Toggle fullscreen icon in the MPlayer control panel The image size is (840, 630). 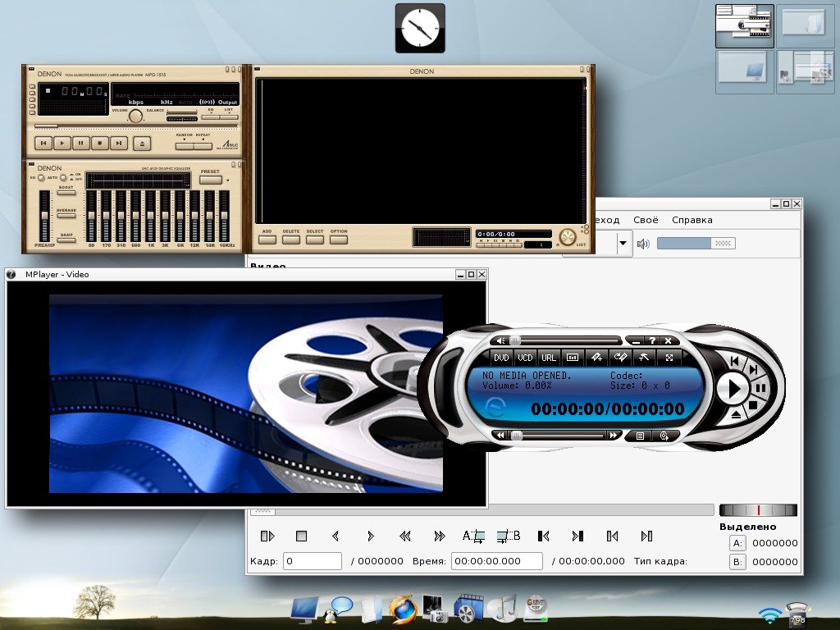(x=669, y=358)
